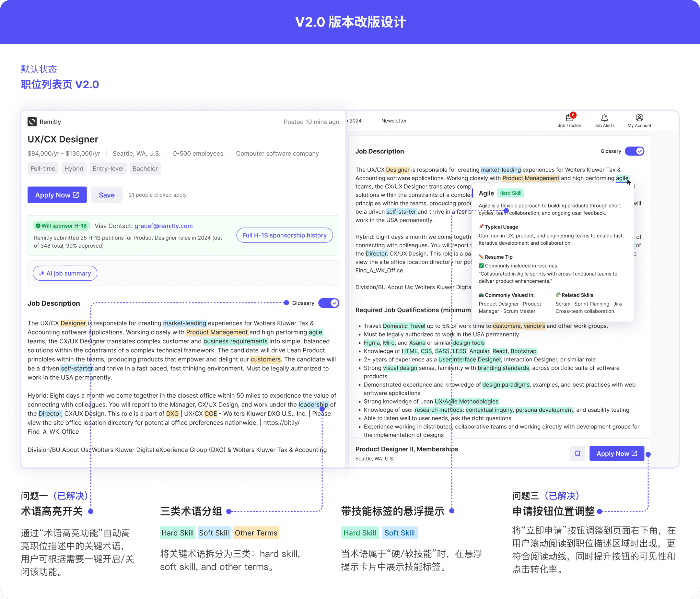Click the highlighted term Product Management
Screen dimensions: 700x599
216,332
